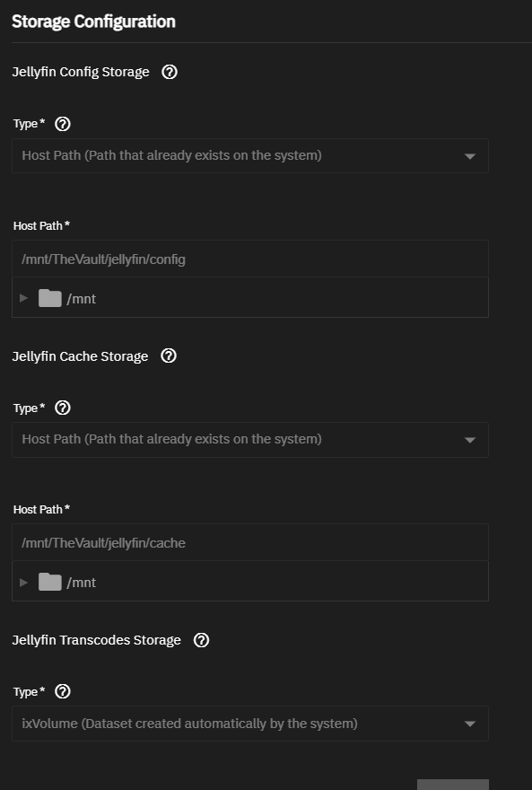Open help for Jellyfin Transcodes Storage
This screenshot has width=532, height=790.
(201, 640)
